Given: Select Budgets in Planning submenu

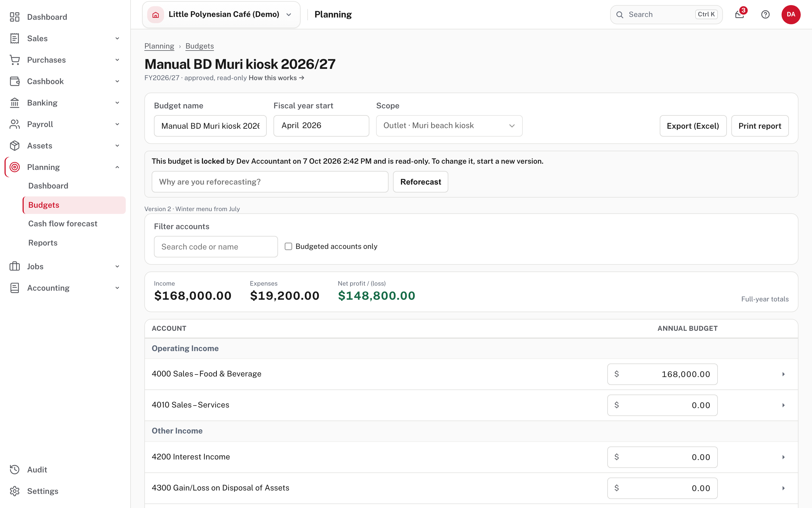Looking at the screenshot, I should [74, 205].
